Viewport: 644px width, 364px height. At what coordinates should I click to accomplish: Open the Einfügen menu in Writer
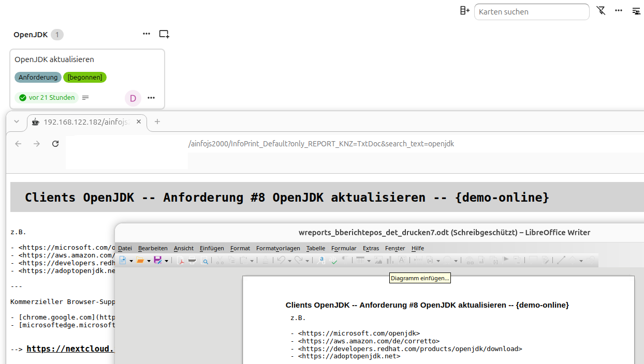tap(212, 248)
